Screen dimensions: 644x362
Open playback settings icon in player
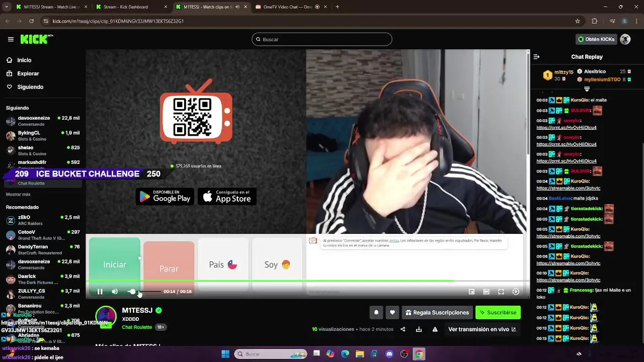coord(516,292)
